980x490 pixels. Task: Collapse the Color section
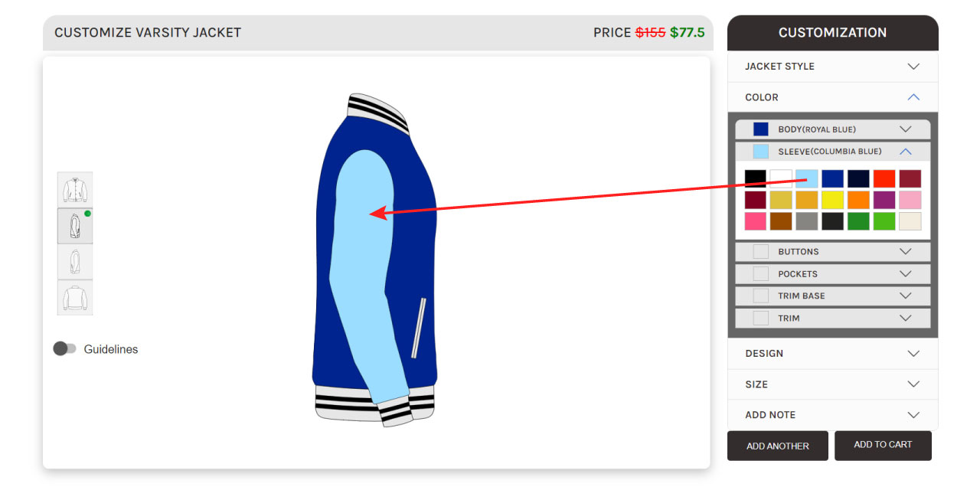pos(832,97)
